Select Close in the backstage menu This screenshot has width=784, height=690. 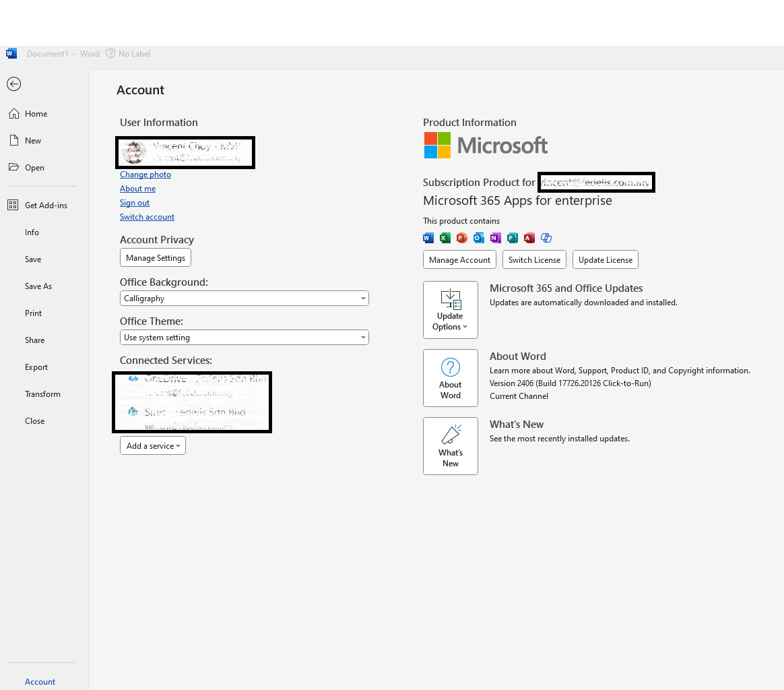[x=34, y=421]
